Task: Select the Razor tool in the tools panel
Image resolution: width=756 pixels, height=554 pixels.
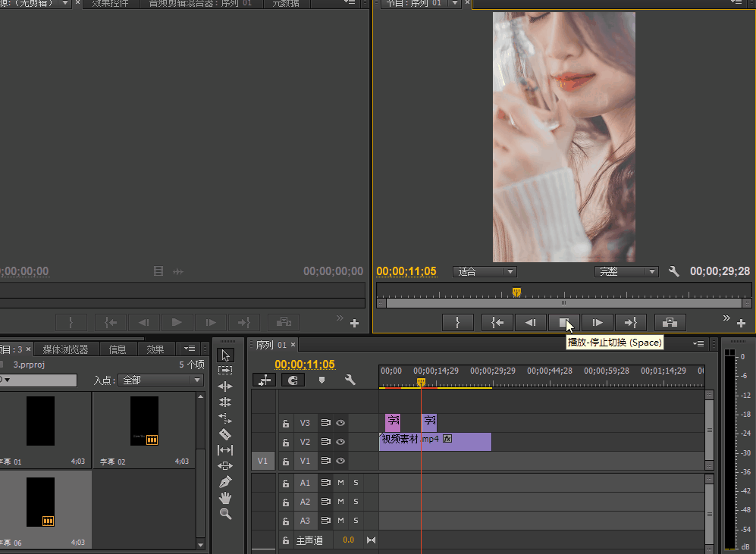Action: pos(225,434)
